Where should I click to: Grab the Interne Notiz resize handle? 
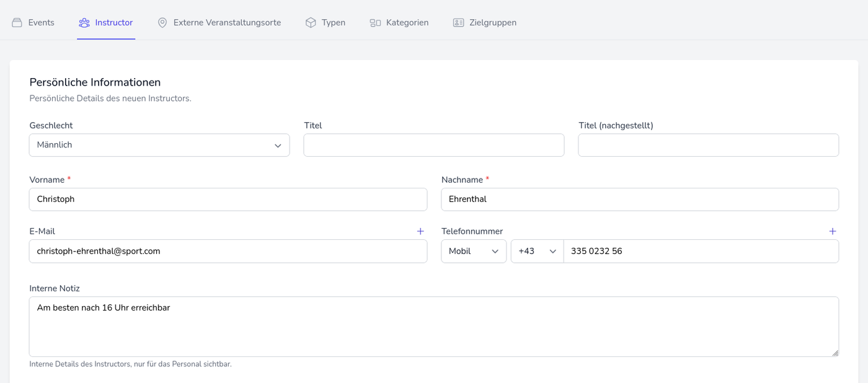click(835, 353)
